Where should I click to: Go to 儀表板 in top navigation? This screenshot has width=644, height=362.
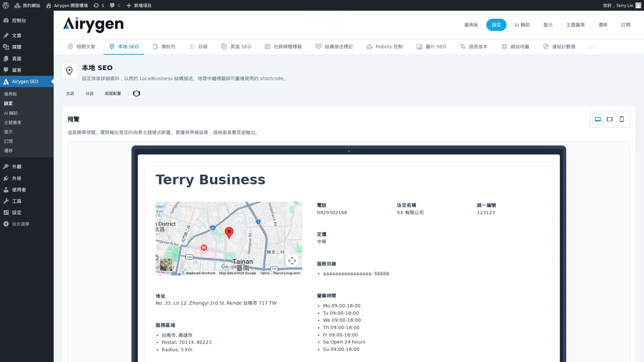point(471,25)
